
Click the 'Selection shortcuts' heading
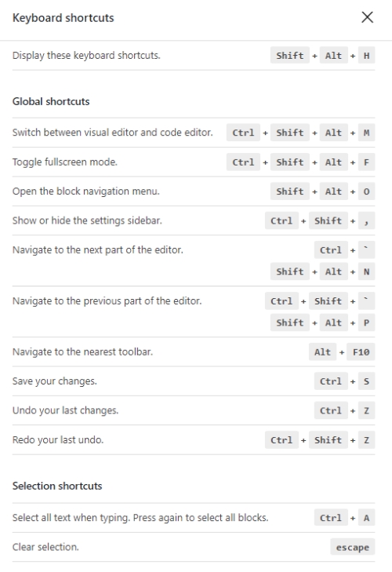pos(57,486)
